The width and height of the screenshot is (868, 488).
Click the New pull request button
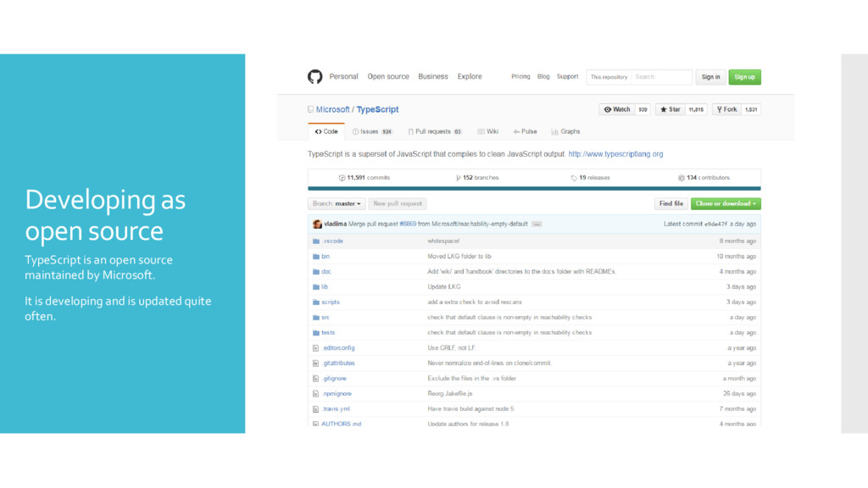398,203
